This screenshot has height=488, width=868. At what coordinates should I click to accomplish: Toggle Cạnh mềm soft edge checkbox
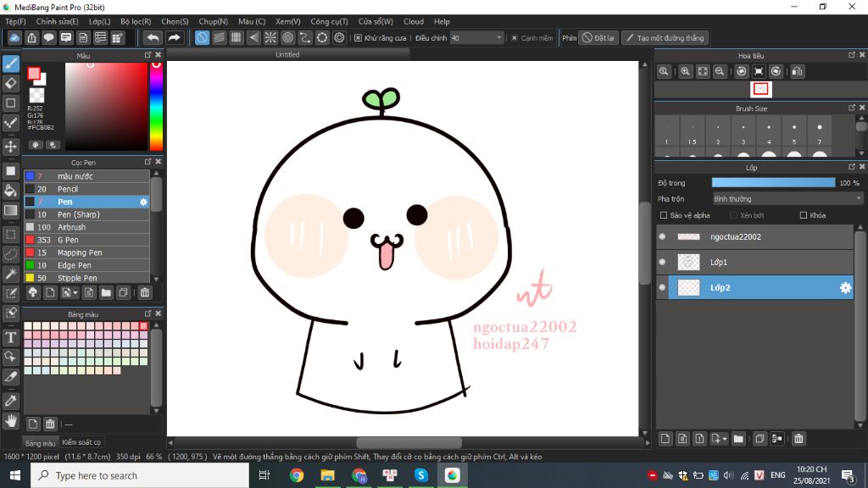(x=515, y=37)
